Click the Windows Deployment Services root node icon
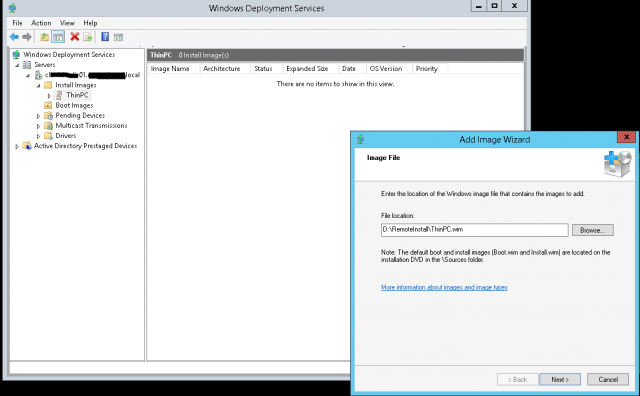640x396 pixels. 16,54
